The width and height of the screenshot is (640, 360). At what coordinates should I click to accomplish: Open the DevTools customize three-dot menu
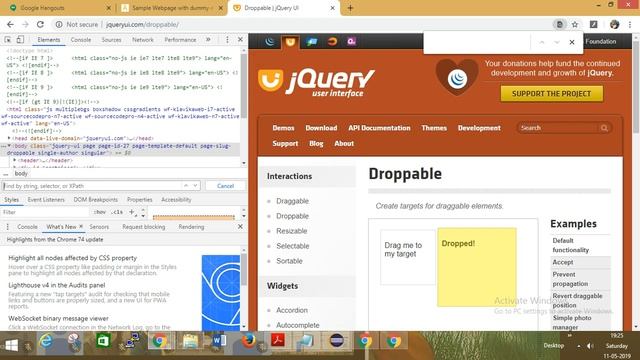pyautogui.click(x=227, y=40)
